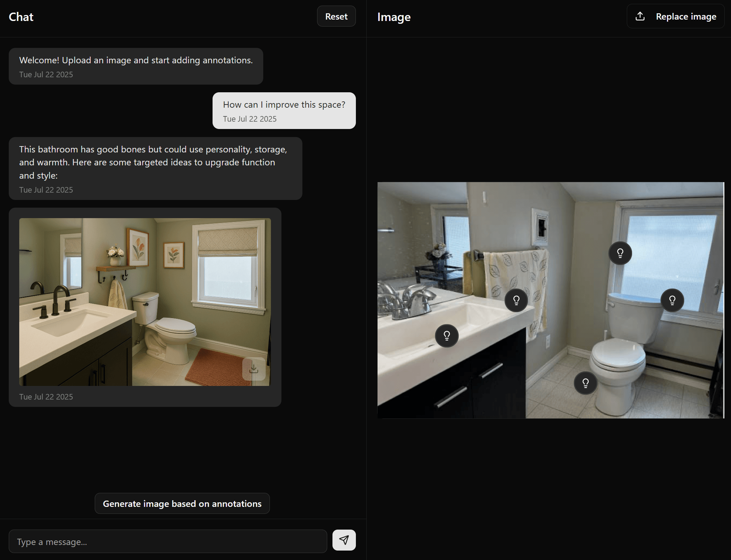Click the Image panel heading
This screenshot has width=731, height=560.
point(394,17)
